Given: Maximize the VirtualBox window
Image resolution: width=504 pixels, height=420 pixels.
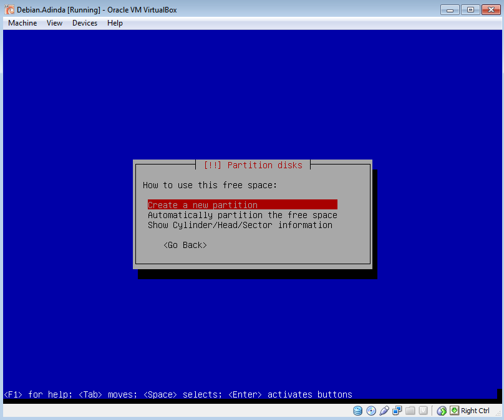Looking at the screenshot, I should 470,10.
